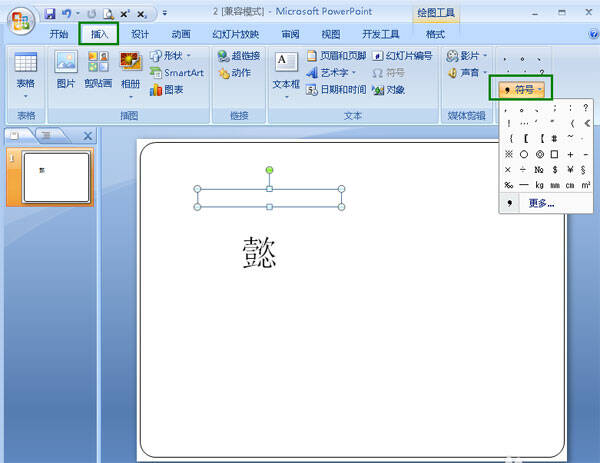600x463 pixels.
Task: Open the 影片 movie dropdown
Action: (x=466, y=56)
